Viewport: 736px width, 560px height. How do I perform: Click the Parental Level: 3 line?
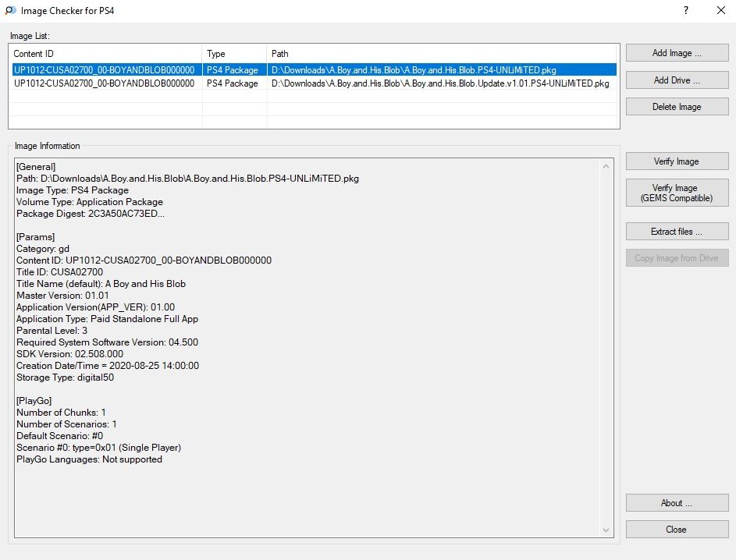click(52, 331)
